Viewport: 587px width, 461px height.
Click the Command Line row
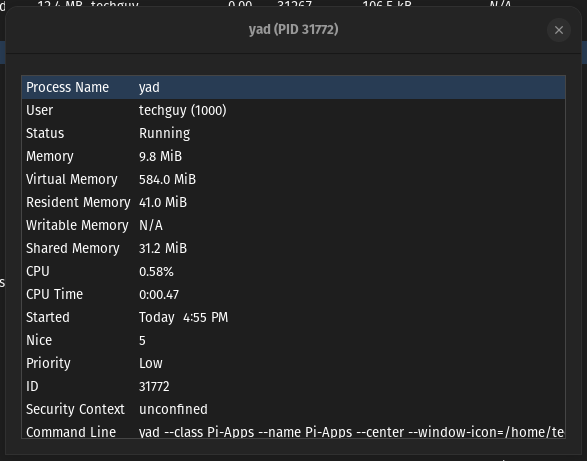(x=294, y=430)
